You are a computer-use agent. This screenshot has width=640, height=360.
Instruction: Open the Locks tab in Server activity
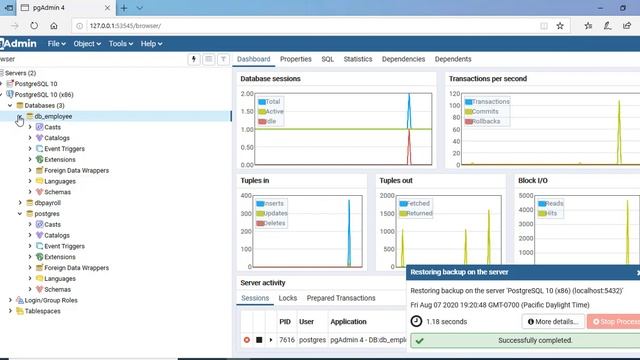click(288, 298)
